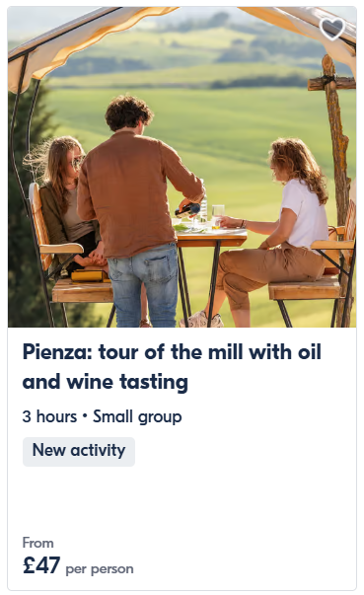Click the 'Small group' label
Screen dimensions: 364x595
click(x=137, y=417)
